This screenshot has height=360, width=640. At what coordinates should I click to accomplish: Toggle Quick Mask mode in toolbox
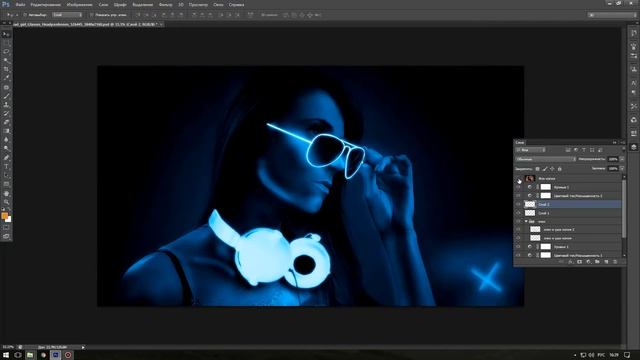[6, 228]
